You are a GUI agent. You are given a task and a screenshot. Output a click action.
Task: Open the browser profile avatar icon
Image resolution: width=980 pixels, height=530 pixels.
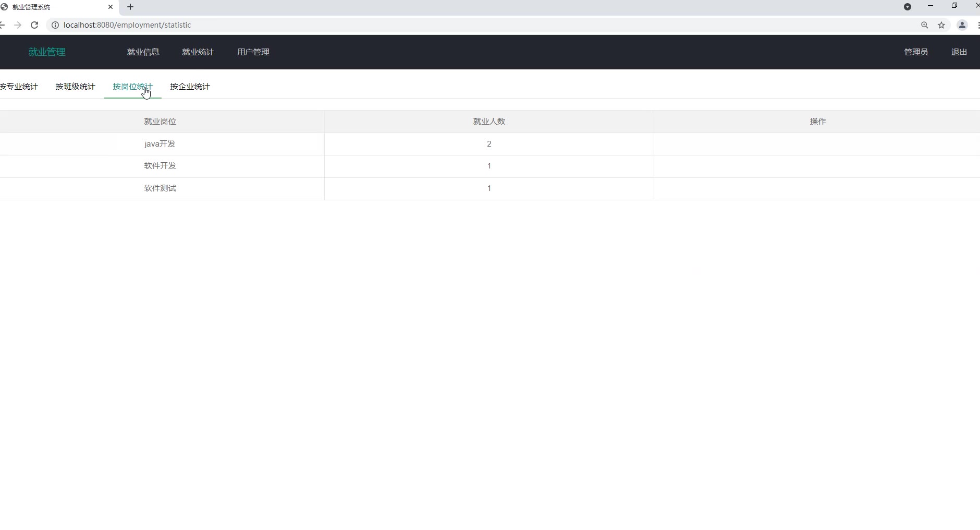962,25
